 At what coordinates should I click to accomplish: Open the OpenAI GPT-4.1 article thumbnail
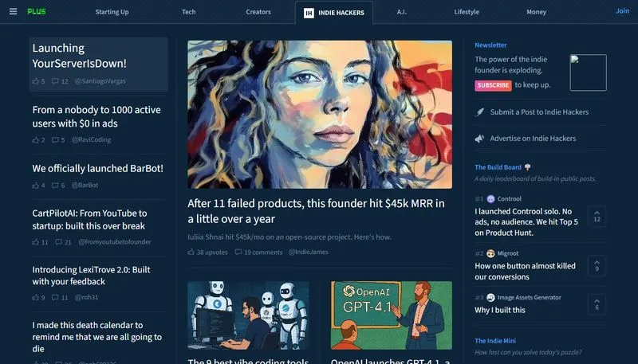(x=392, y=315)
